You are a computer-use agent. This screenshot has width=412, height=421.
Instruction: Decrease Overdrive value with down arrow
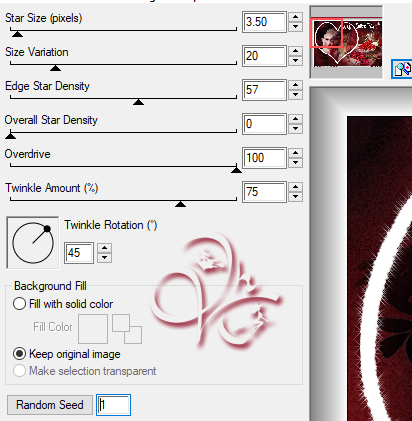[x=295, y=163]
